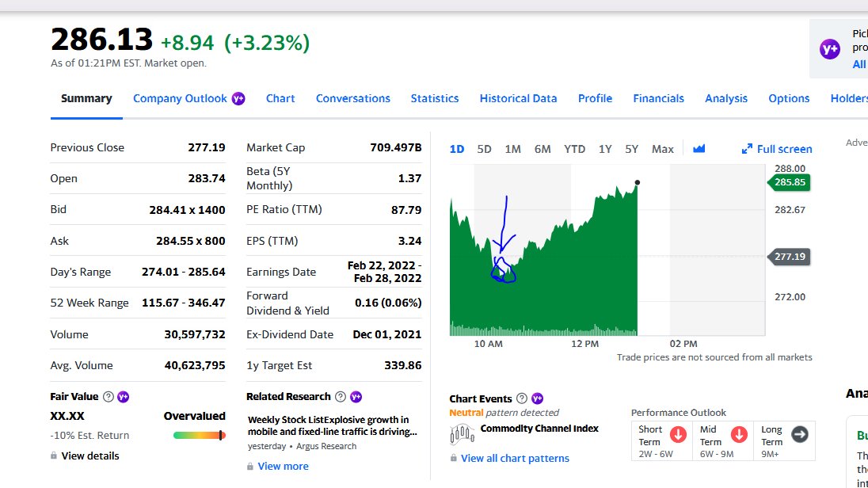
Task: Click the Y+ badge beside Chart Events
Action: (537, 398)
